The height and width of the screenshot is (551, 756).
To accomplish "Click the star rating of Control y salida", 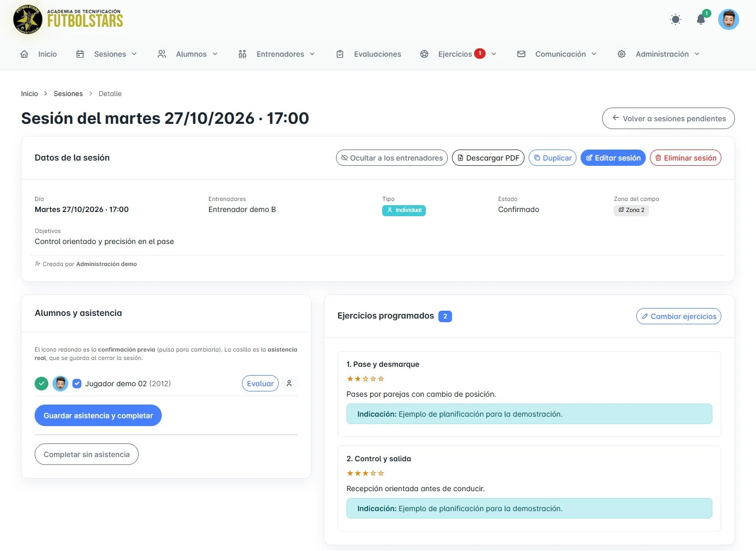I will tap(365, 473).
